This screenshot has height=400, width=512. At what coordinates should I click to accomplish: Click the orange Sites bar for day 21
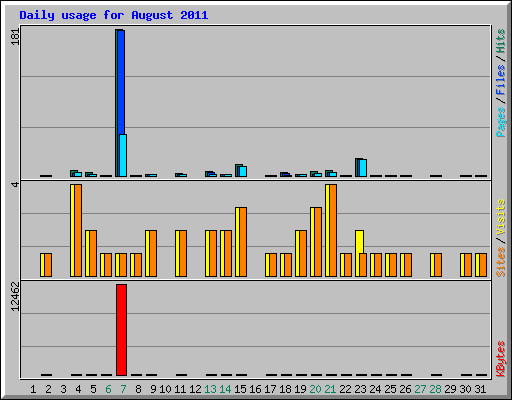pos(333,230)
